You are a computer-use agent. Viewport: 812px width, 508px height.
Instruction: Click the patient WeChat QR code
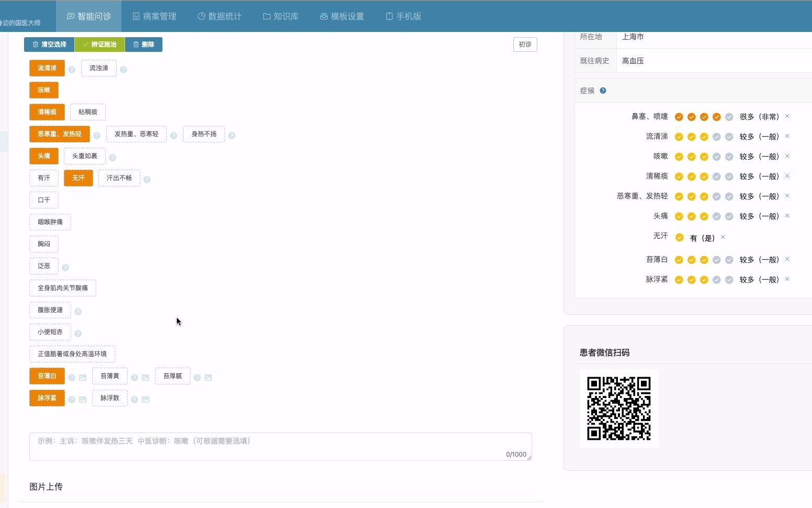pos(619,408)
